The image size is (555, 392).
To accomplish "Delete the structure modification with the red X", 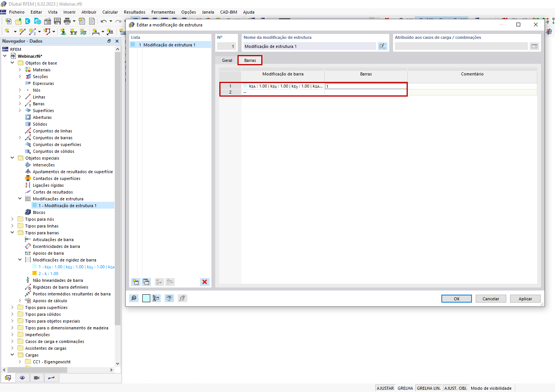I will [205, 282].
